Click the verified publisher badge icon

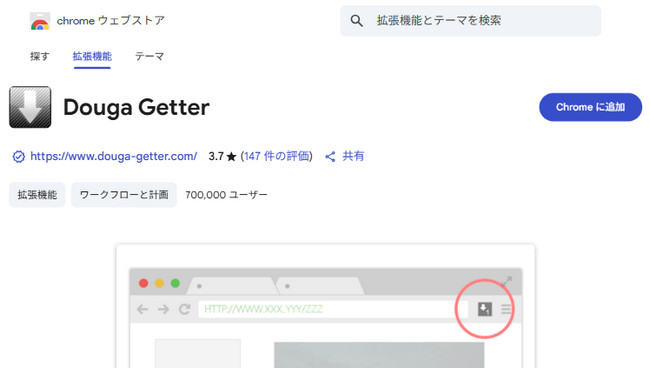pos(19,157)
